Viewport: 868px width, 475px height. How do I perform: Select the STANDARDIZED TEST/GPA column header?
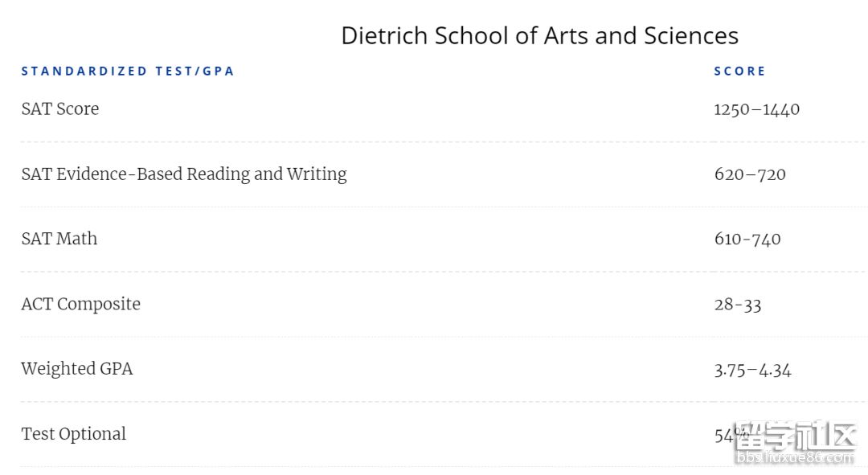(128, 71)
